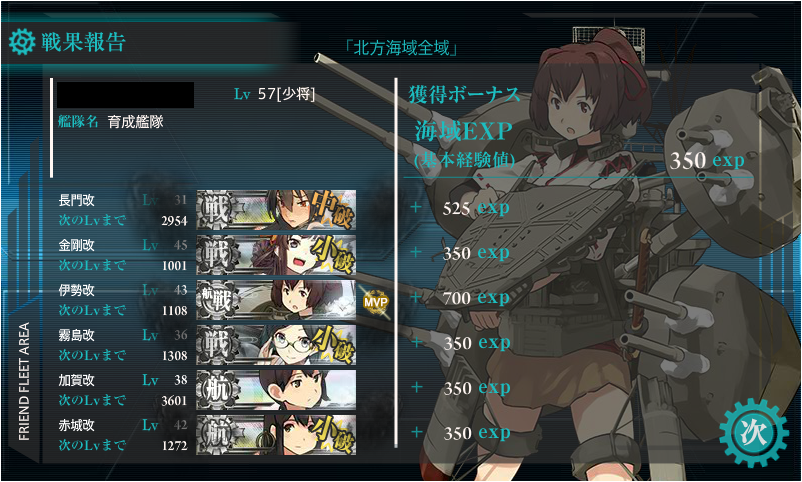Click the 小破 damage badge on 赤城改
The image size is (802, 482).
point(335,434)
